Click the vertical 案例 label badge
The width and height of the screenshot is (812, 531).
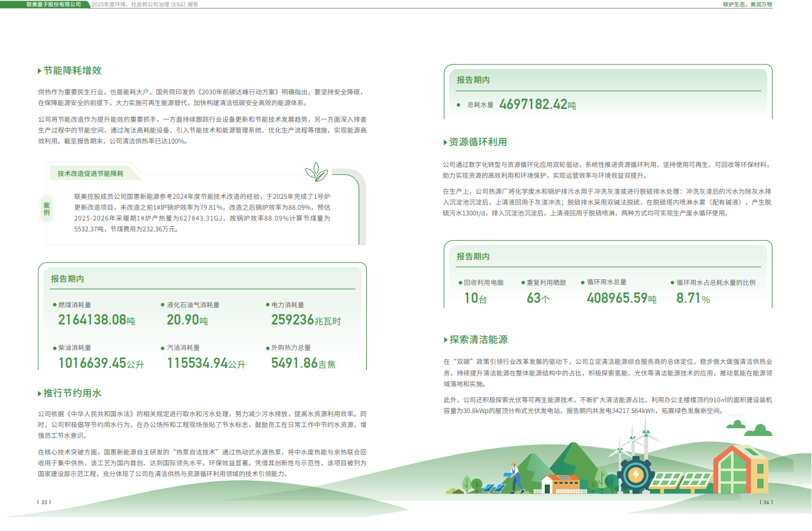(47, 209)
